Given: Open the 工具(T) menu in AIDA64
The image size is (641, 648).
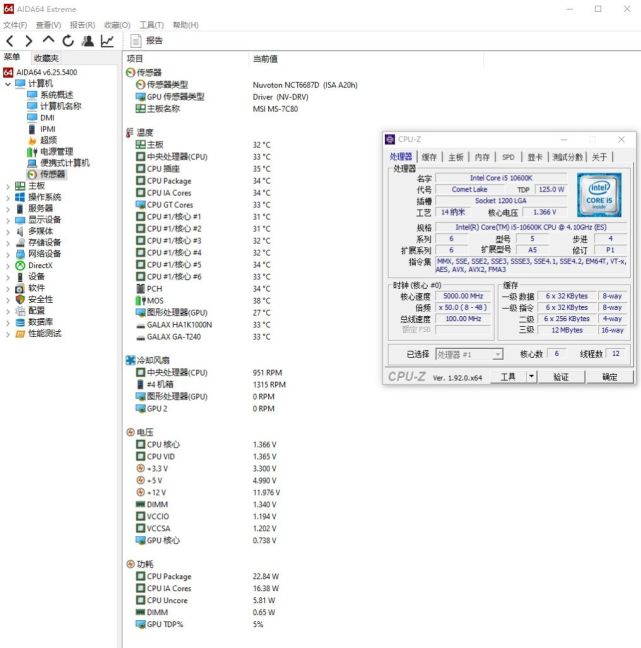Looking at the screenshot, I should point(151,24).
